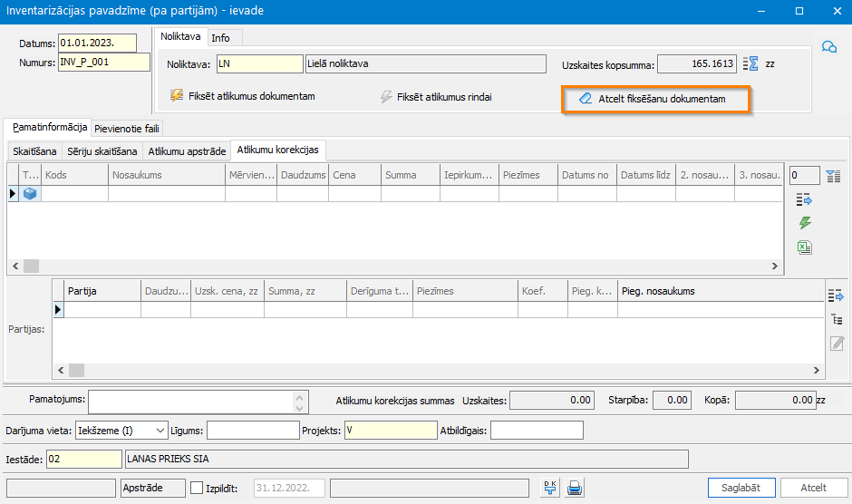Click the Pamatojums text area
Screen dimensions: 852x504
tap(192, 402)
